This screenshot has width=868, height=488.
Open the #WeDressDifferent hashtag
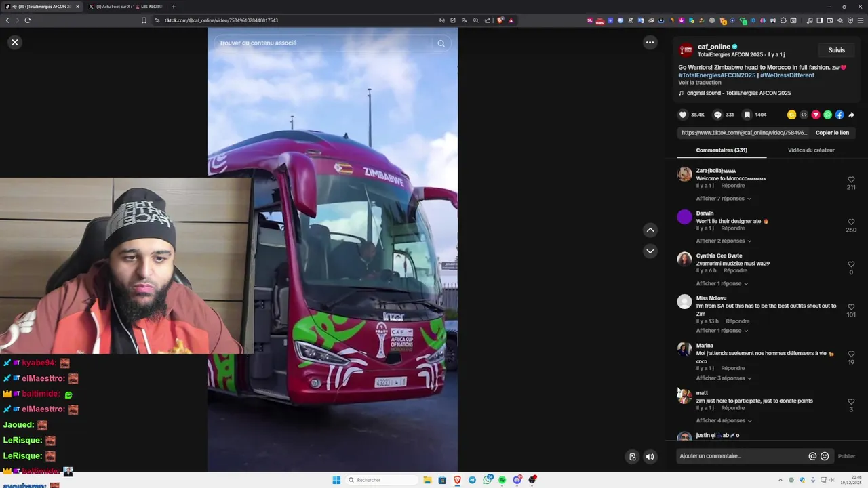click(787, 75)
